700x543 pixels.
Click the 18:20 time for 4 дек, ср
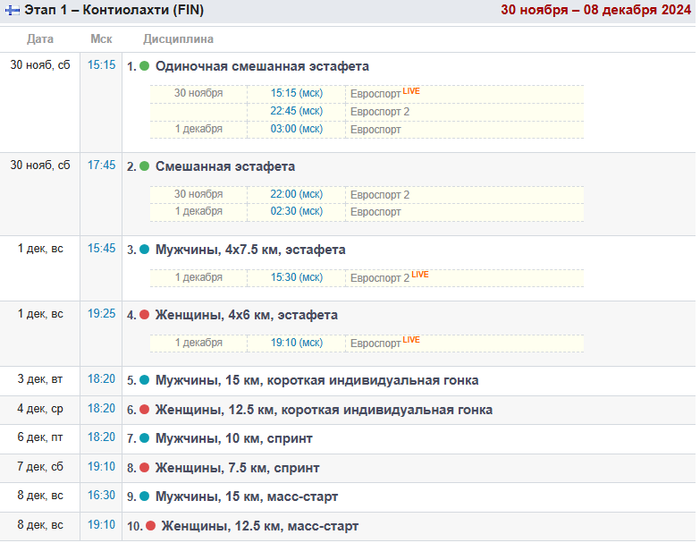click(101, 409)
